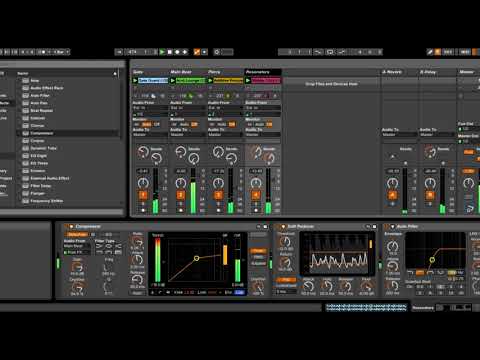Select External Audio Effect in the browser
This screenshot has width=480, height=360.
(x=50, y=178)
